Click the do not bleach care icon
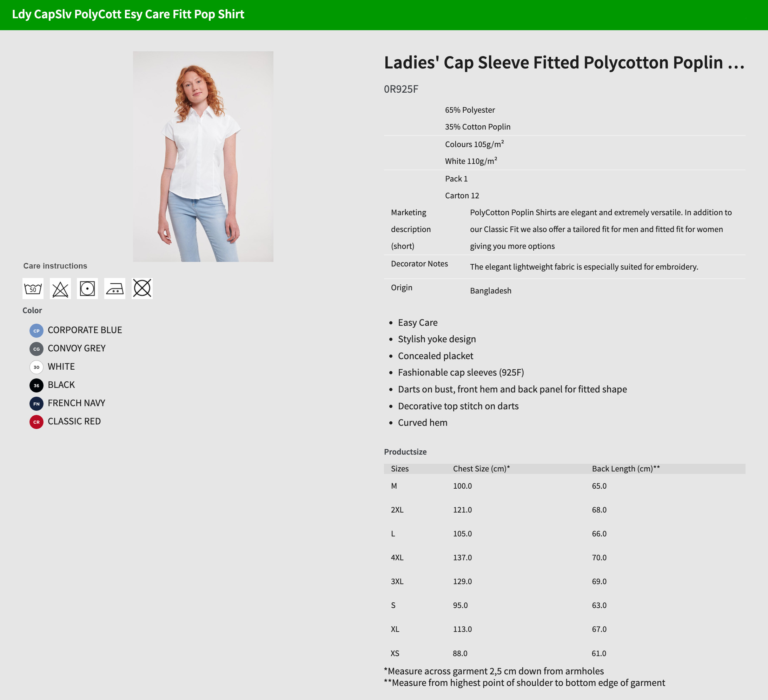Screen dimensions: 768x700 point(60,289)
